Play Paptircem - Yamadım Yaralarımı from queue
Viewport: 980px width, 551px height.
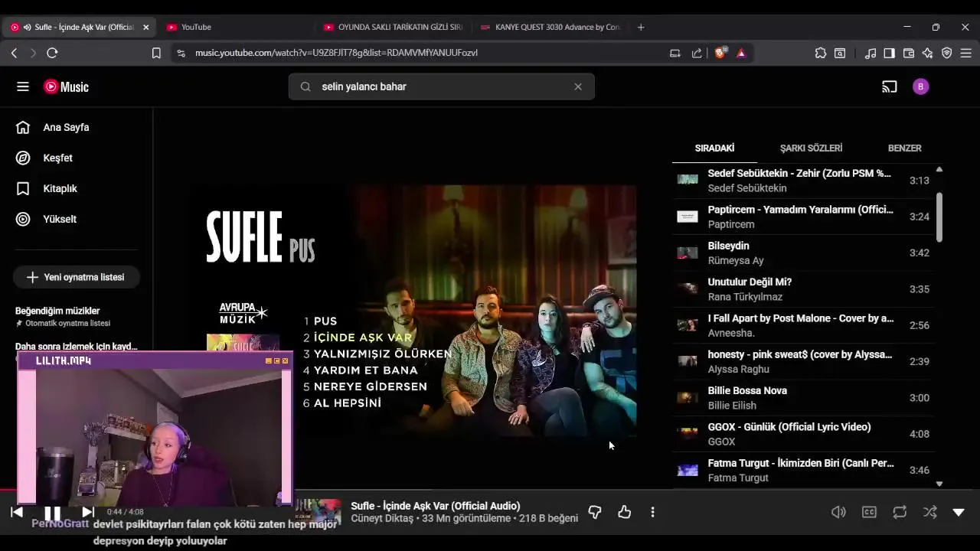(803, 217)
